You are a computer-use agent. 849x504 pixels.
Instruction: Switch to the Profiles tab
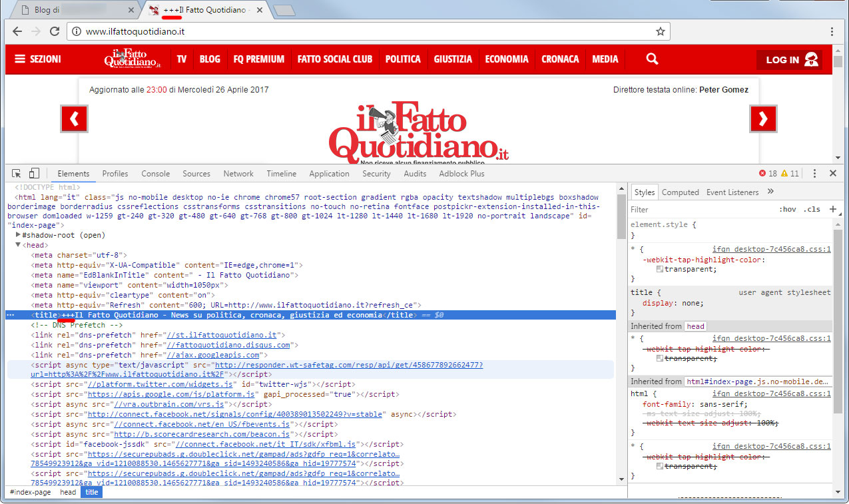115,174
